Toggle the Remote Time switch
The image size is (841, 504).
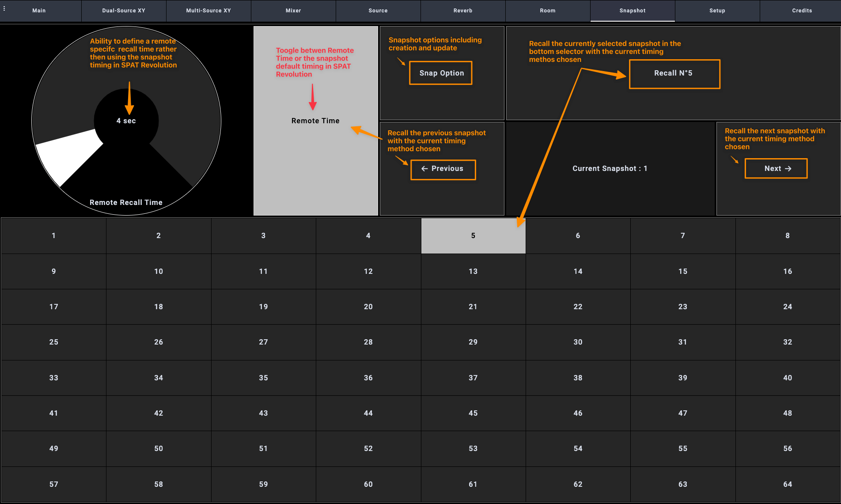click(315, 121)
